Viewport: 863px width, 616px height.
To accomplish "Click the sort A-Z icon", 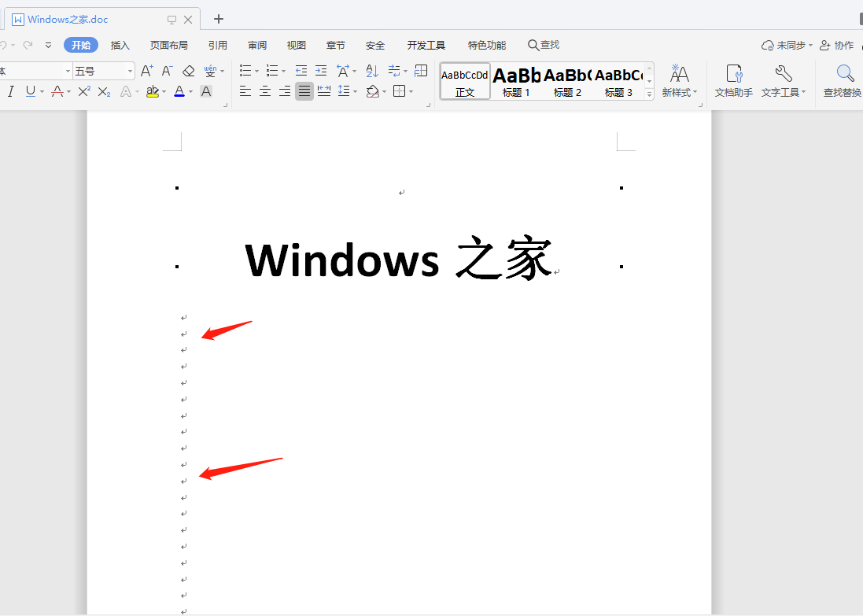I will (372, 71).
